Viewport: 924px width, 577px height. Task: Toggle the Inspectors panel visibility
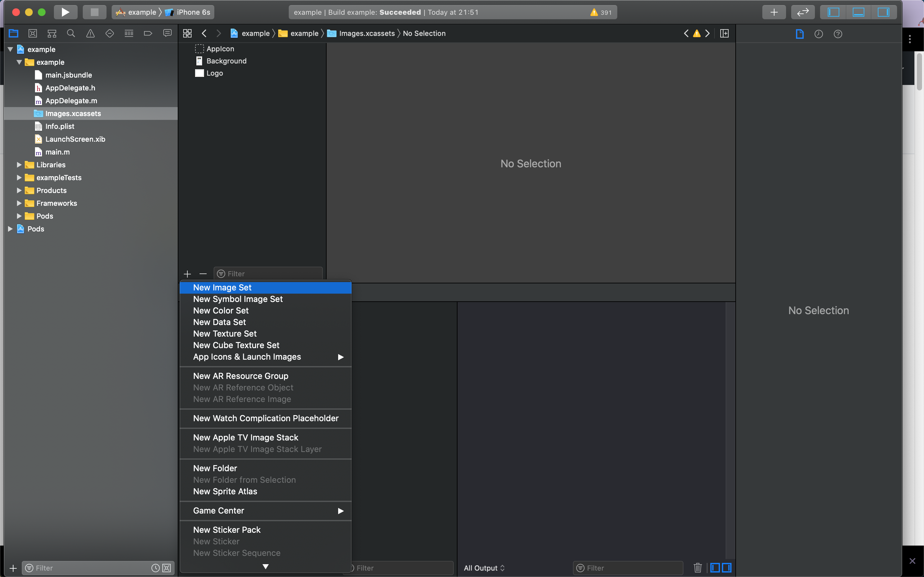pos(883,12)
